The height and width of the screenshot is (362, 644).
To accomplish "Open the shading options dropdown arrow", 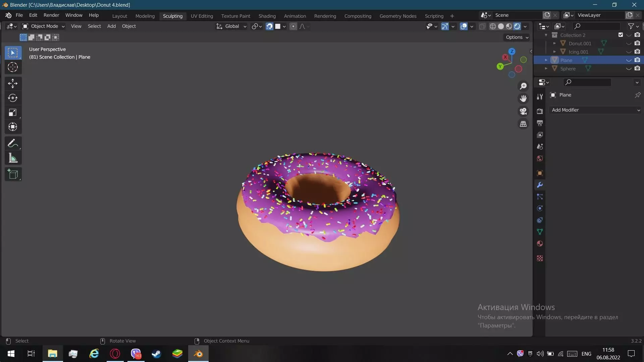I will tap(525, 26).
